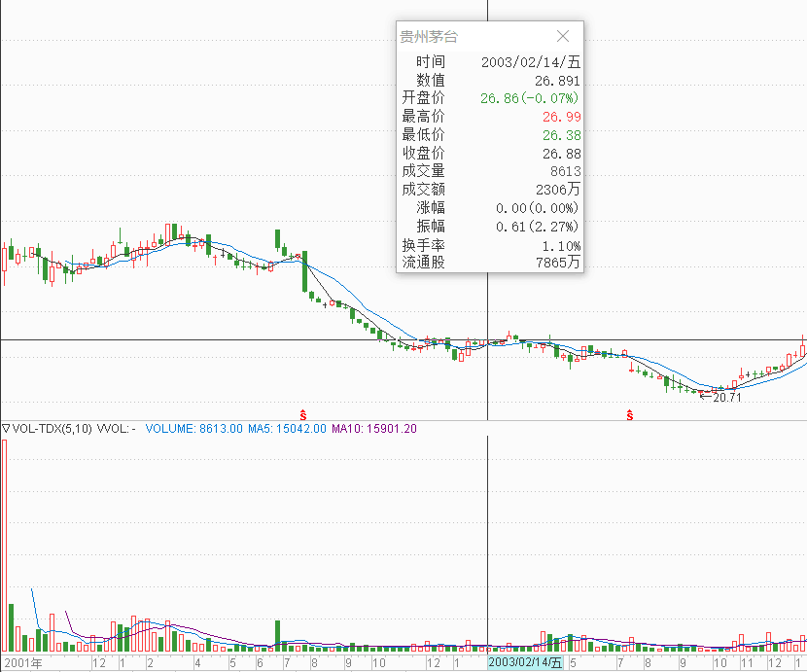
Task: Click the arrow at the 20.71 low
Action: click(x=705, y=397)
